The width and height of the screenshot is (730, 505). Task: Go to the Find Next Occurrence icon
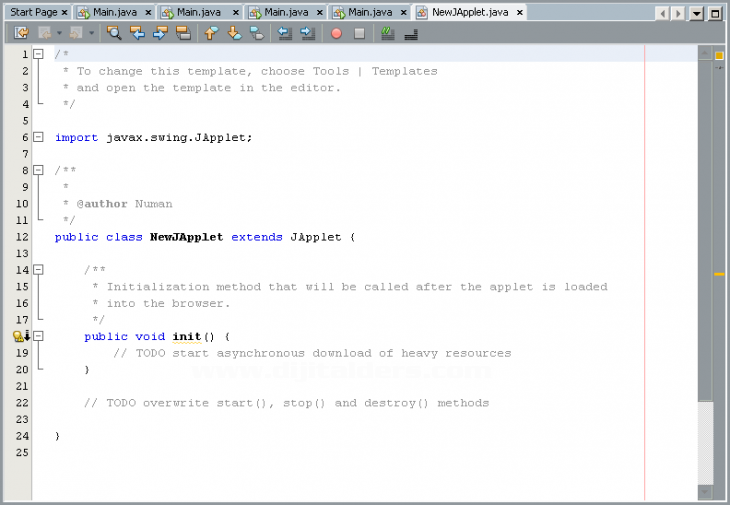tap(160, 33)
